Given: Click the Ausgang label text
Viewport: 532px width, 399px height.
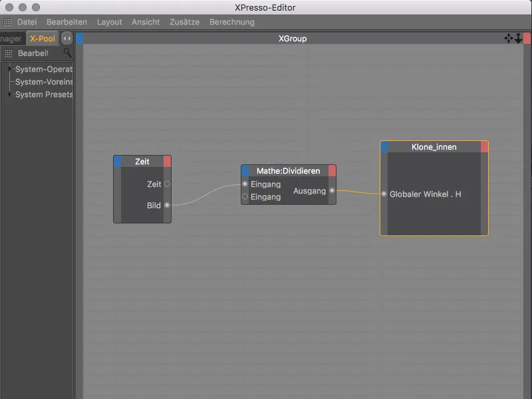Looking at the screenshot, I should pos(309,191).
